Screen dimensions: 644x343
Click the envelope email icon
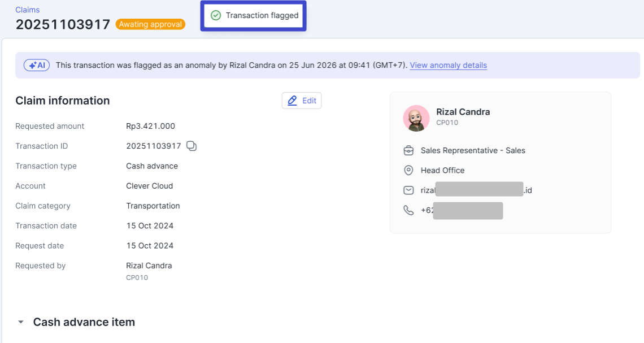coord(408,190)
